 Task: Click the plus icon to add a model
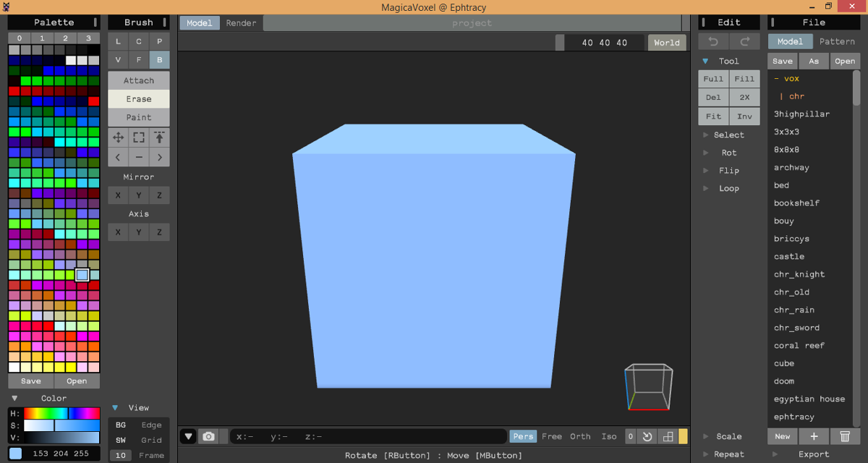[813, 436]
